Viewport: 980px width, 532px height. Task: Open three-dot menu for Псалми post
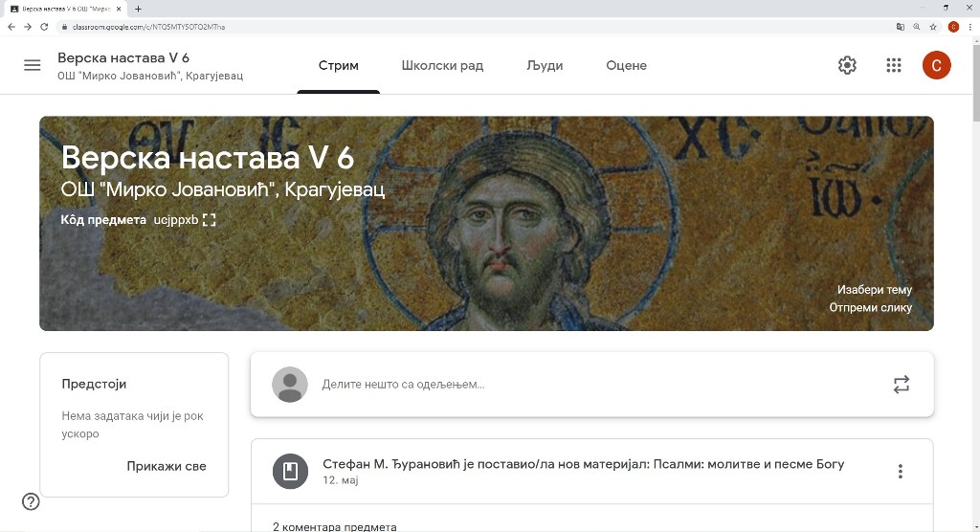point(900,471)
